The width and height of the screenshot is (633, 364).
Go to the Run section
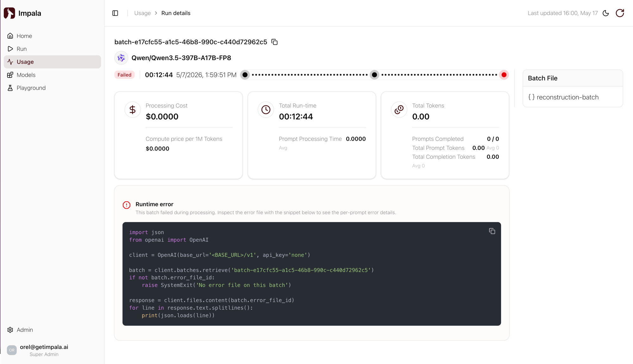coord(52,49)
